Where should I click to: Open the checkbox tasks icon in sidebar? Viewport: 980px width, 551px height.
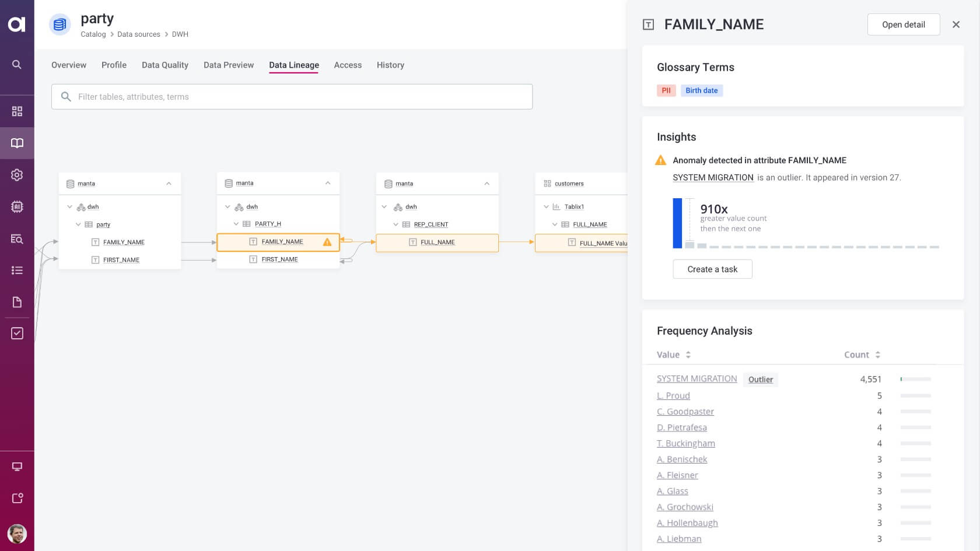tap(17, 333)
